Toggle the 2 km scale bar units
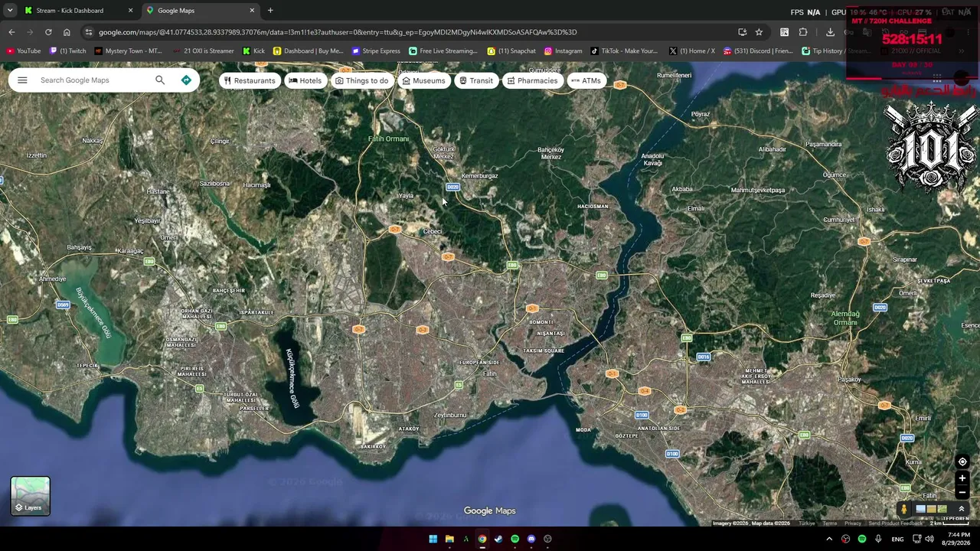Screen dimensions: 980x551 tap(948, 523)
